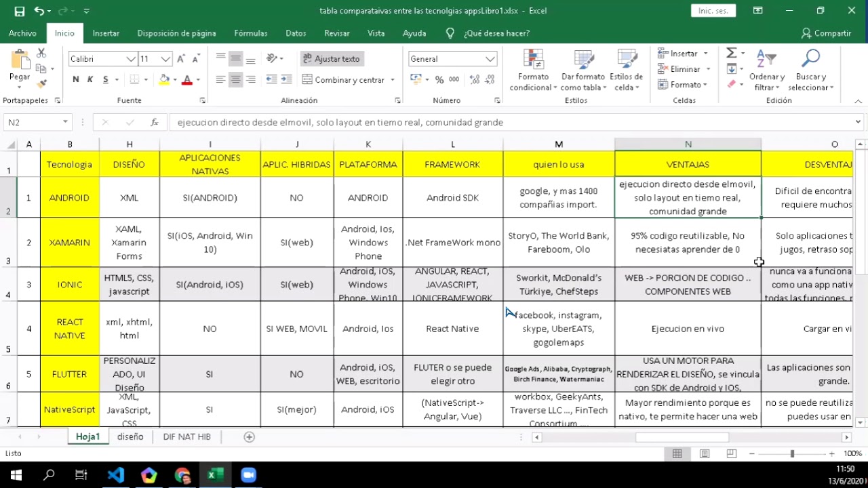Screen dimensions: 868x488
Task: Click the Orientation text angle icon
Action: 272,59
